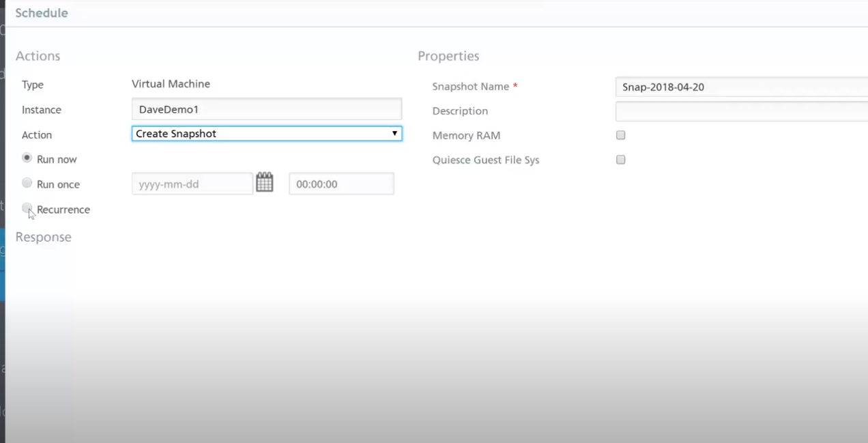Screen dimensions: 868x443
Task: Click the Action dropdown arrow
Action: [x=394, y=133]
